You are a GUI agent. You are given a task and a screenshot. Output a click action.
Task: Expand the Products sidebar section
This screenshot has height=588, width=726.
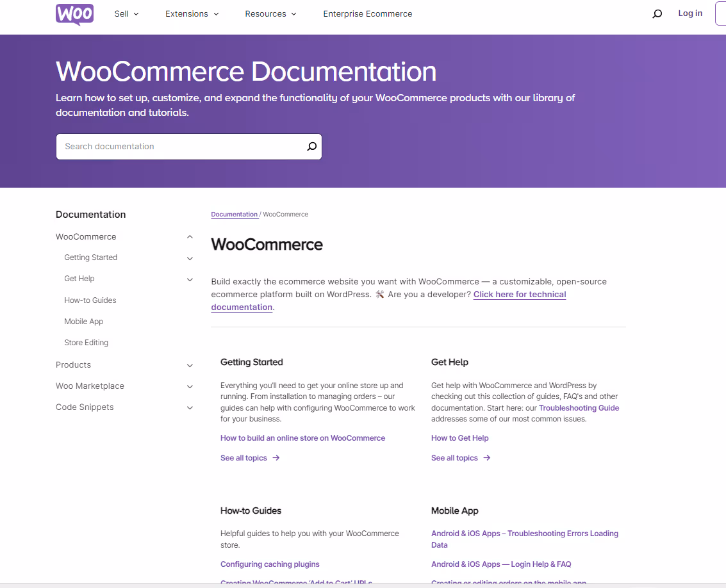point(190,365)
